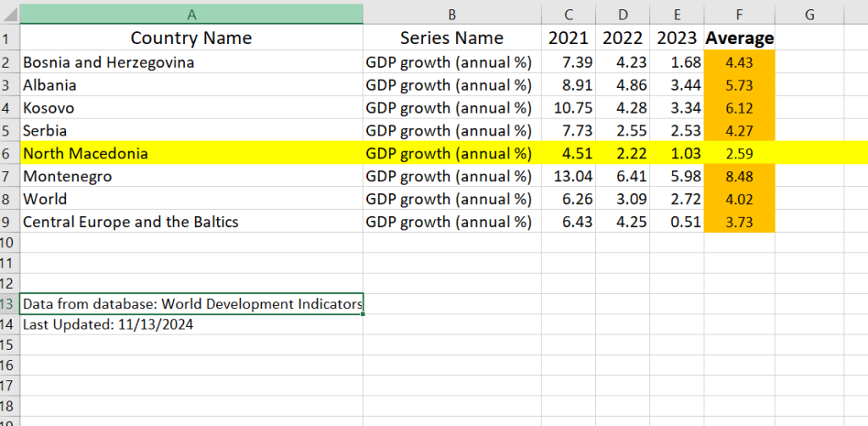Select Montenegro's 2021 value 13.04

click(568, 176)
